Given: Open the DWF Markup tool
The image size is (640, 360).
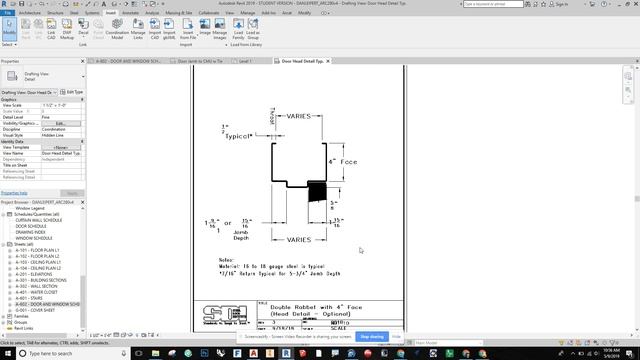Looking at the screenshot, I should pos(67,29).
